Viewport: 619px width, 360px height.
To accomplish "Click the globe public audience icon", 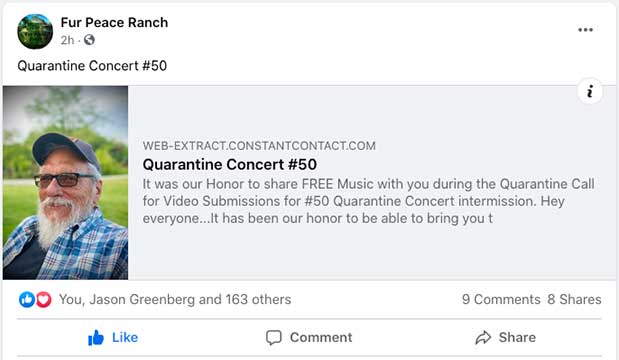I will 89,40.
